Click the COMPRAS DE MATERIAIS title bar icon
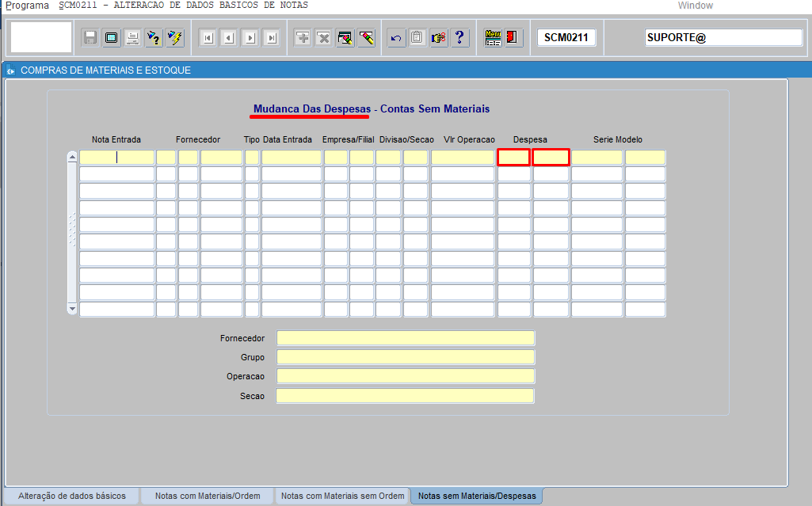The height and width of the screenshot is (506, 812). coord(11,70)
